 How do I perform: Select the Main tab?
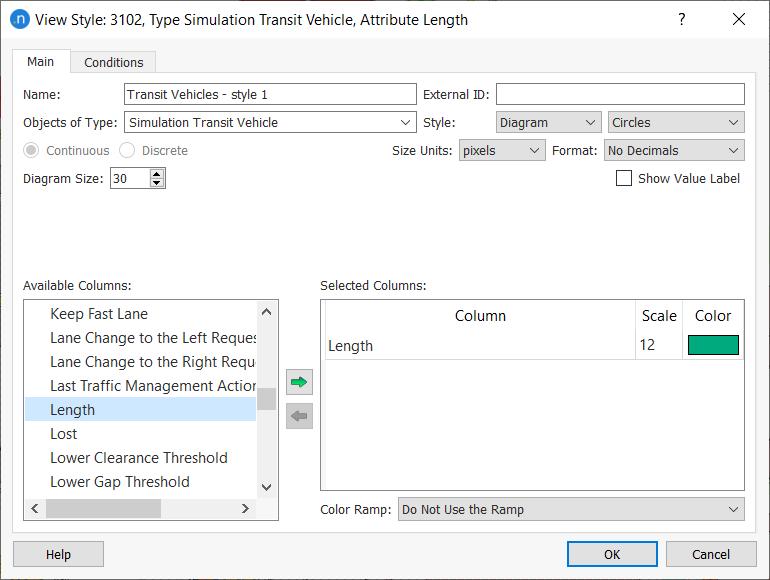click(41, 61)
